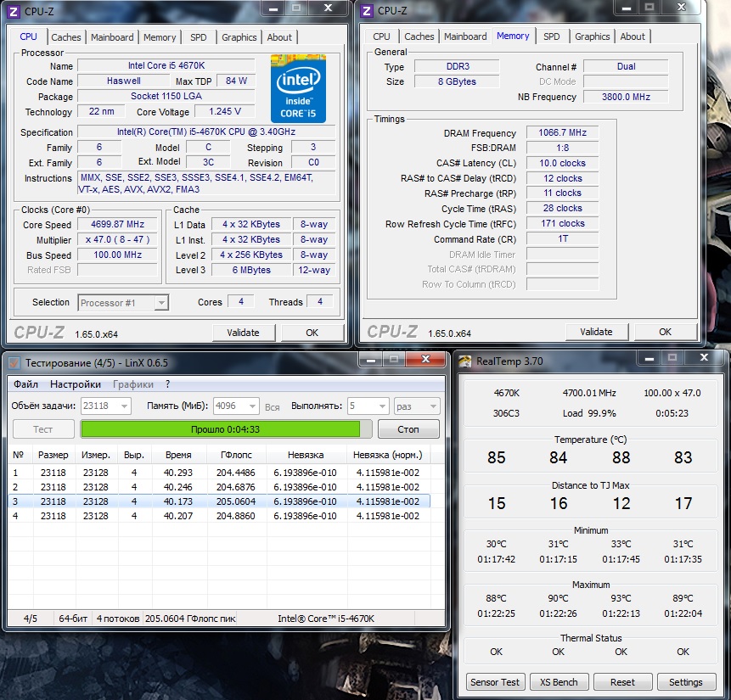This screenshot has width=731, height=700.
Task: Open the SPD tab in the right CPU-Z window
Action: pyautogui.click(x=551, y=36)
